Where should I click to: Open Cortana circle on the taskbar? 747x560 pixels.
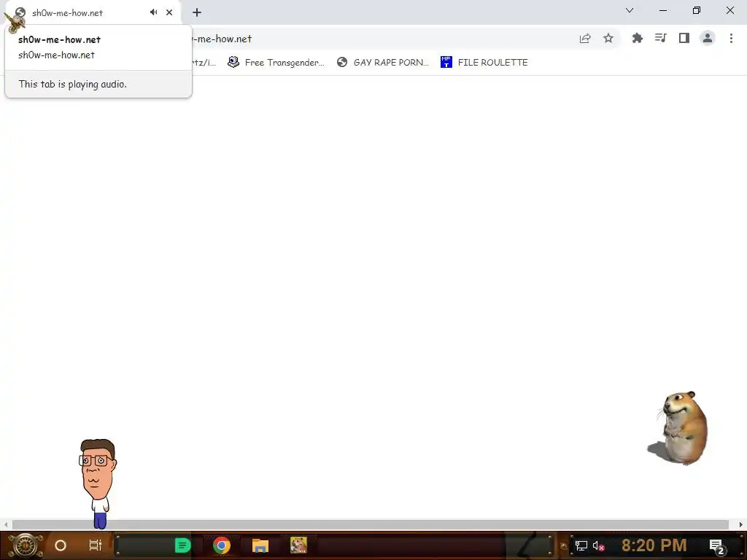tap(61, 545)
